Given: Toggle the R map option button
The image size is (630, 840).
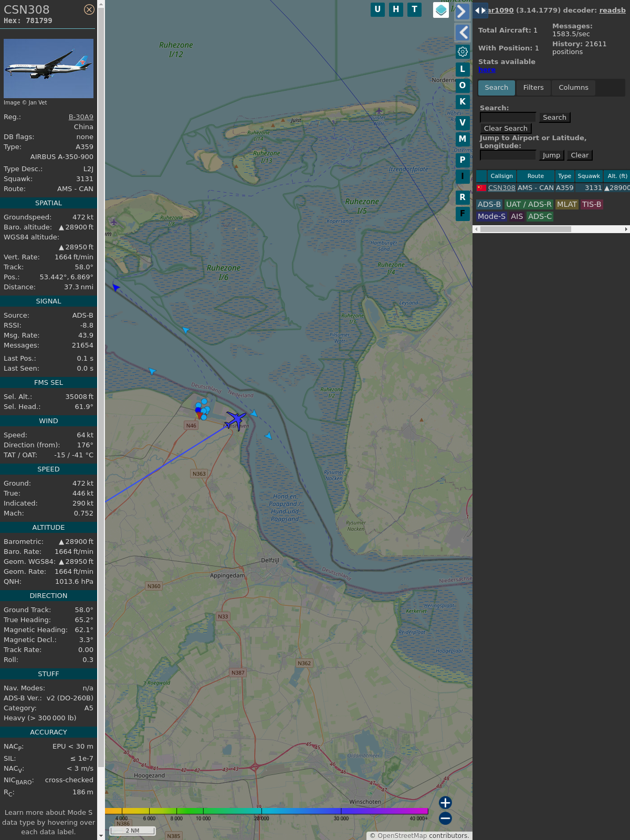Looking at the screenshot, I should (463, 197).
